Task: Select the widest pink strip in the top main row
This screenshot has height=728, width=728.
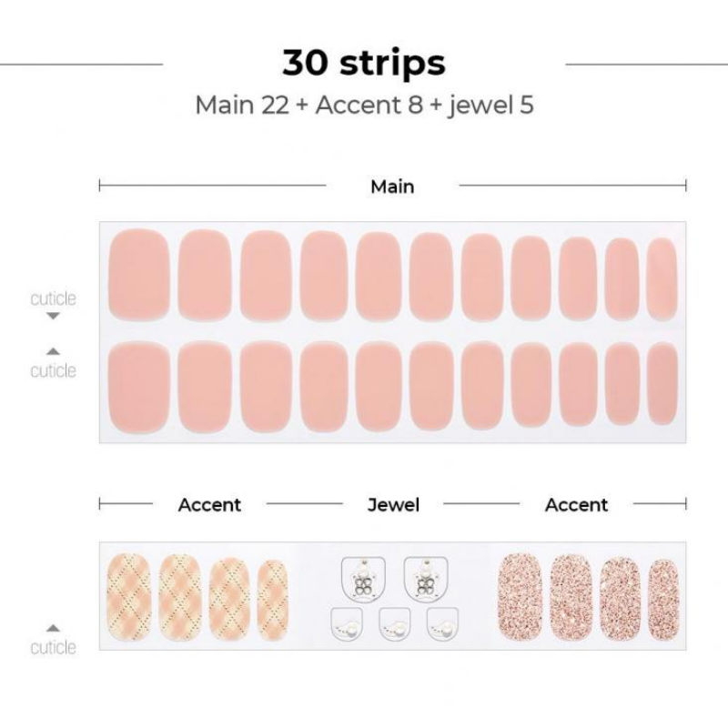Action: point(138,273)
